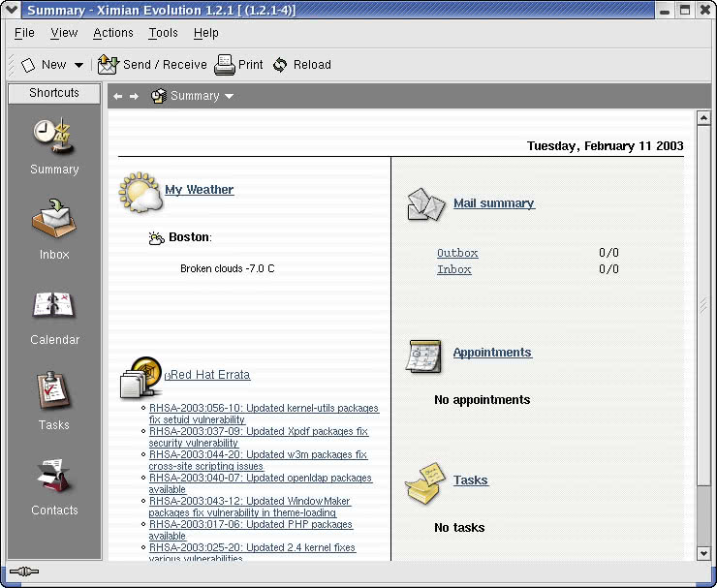Image resolution: width=717 pixels, height=588 pixels.
Task: Click the Outbox 0/0 count
Action: pos(608,253)
